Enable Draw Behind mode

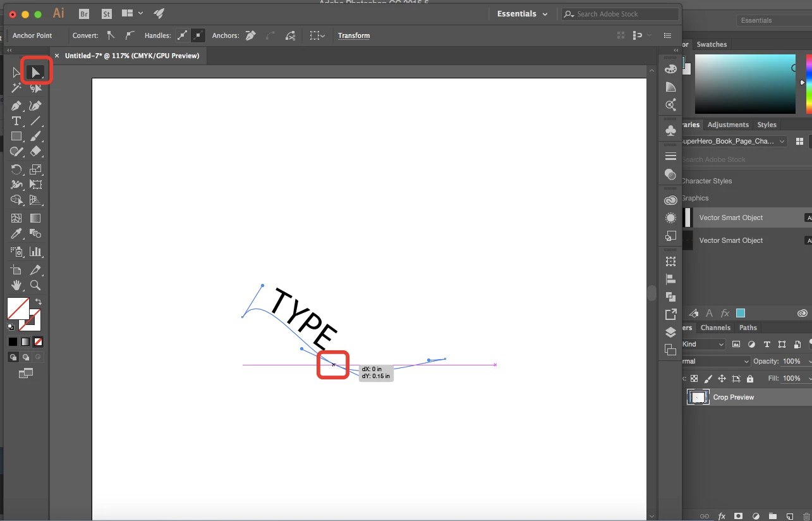(x=25, y=357)
